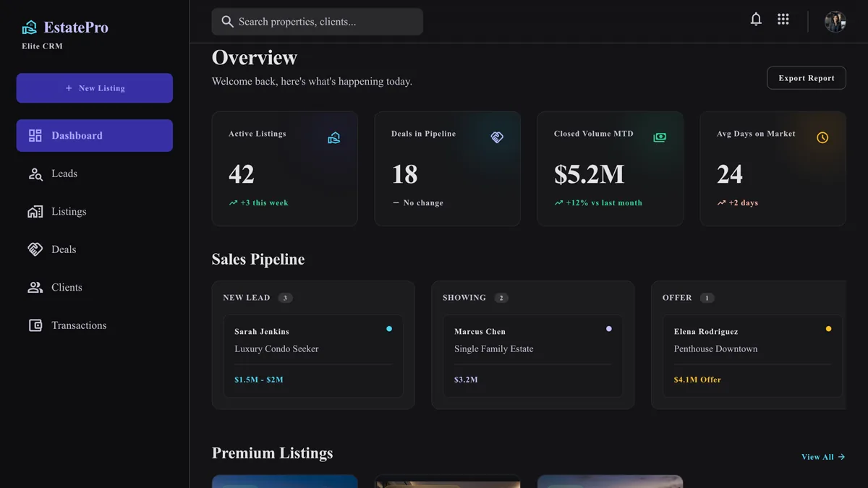Open Transactions in the sidebar
Screen dimensions: 868x488
95,325
